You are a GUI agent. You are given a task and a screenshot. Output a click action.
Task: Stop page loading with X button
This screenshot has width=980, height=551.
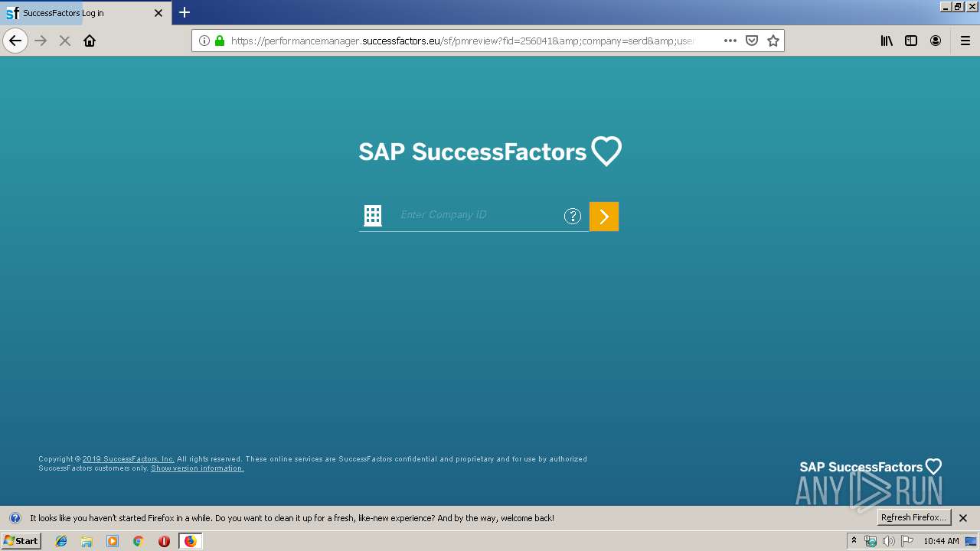65,41
